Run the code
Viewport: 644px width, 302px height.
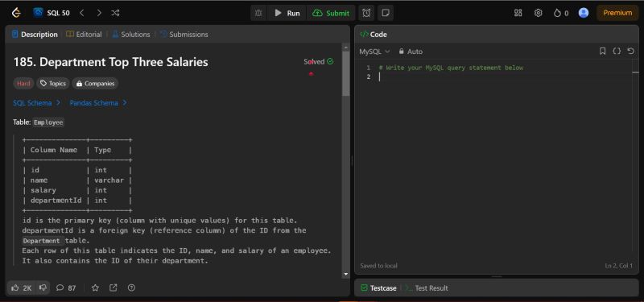click(287, 13)
